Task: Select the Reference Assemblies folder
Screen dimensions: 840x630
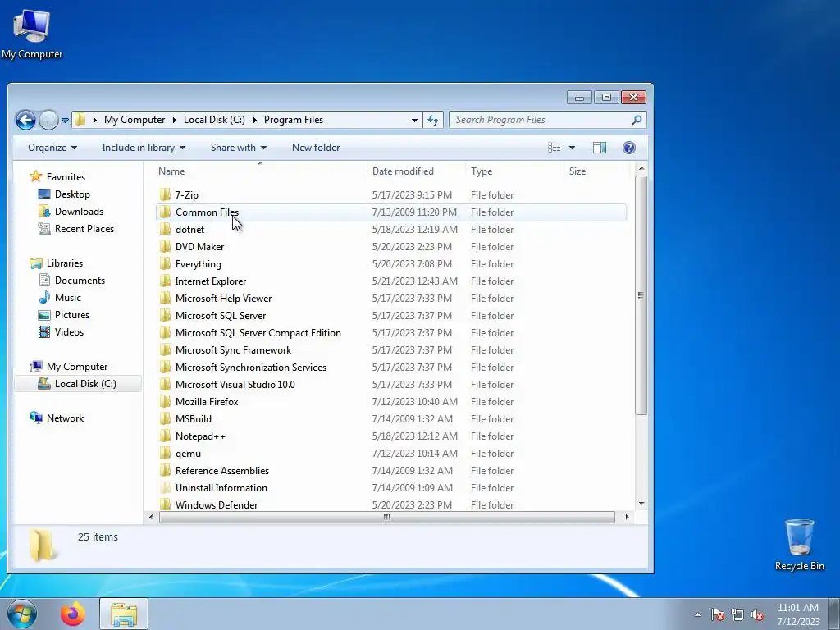Action: point(221,470)
